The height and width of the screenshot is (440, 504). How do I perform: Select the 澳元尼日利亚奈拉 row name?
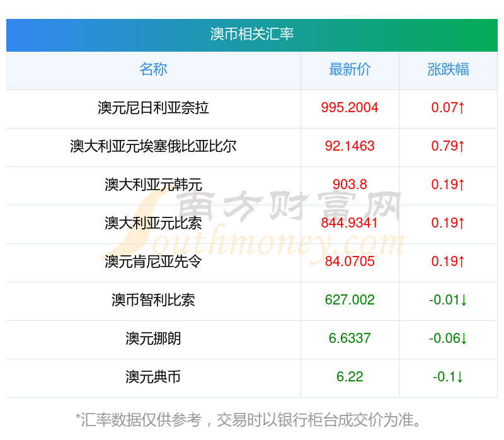click(x=153, y=108)
